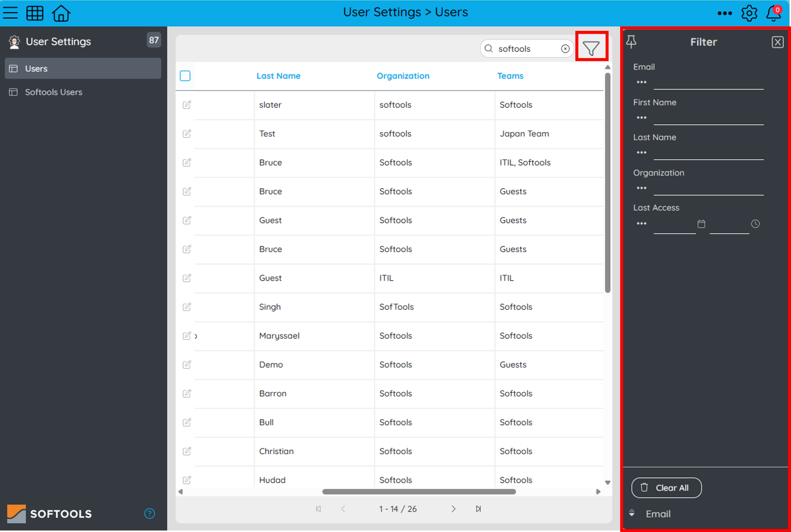Image resolution: width=791 pixels, height=532 pixels.
Task: Open the Email sort field selector
Action: point(658,514)
